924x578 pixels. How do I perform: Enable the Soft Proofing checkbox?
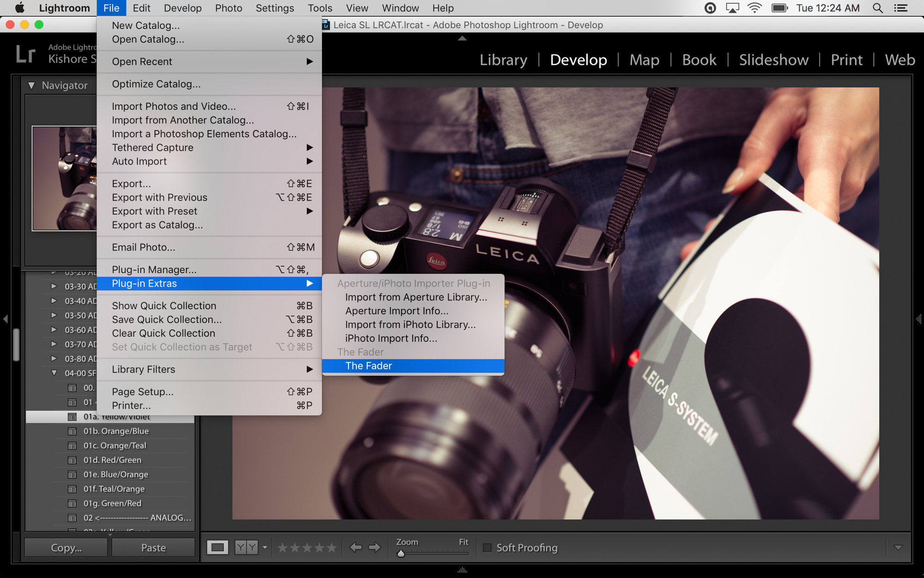coord(486,547)
